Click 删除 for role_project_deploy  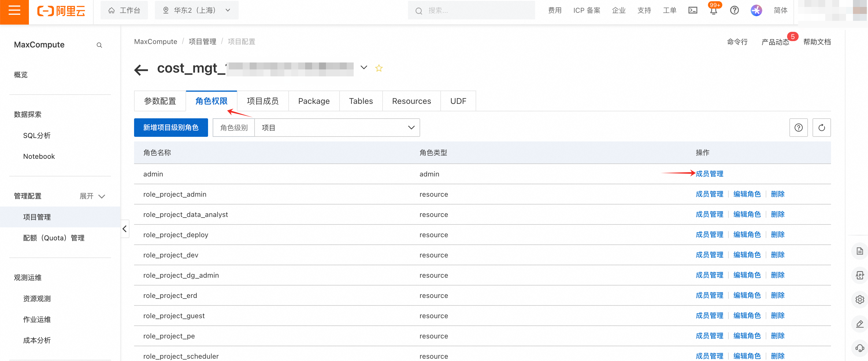[778, 235]
